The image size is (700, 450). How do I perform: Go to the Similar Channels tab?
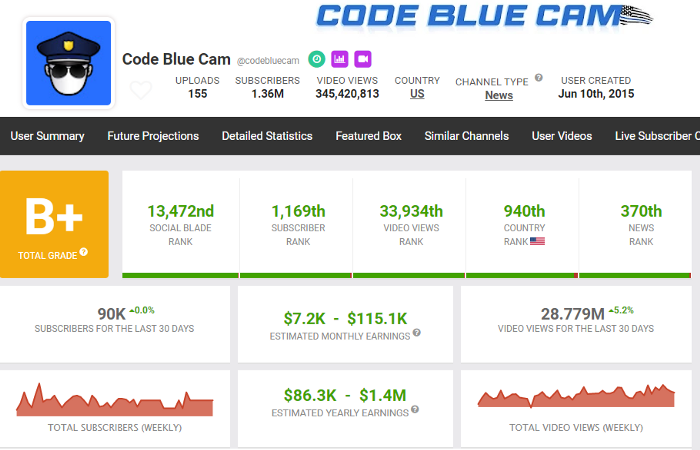click(x=466, y=136)
